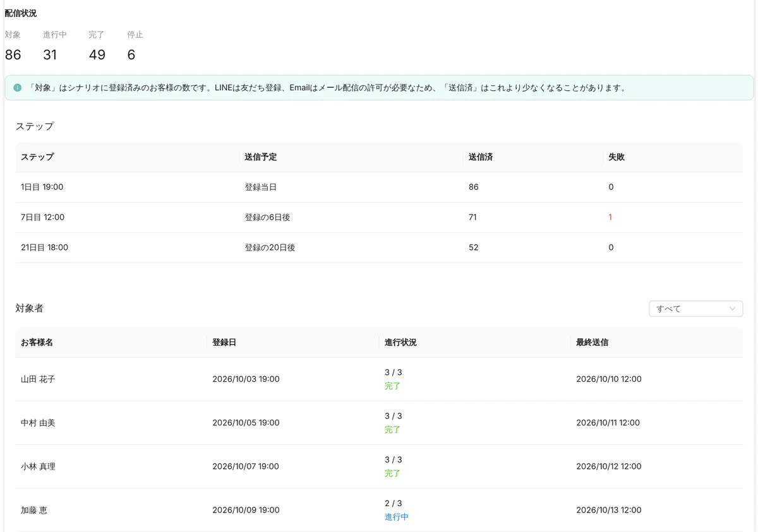Click the red failure count 1
Screen dimensions: 758x532
pyautogui.click(x=610, y=217)
